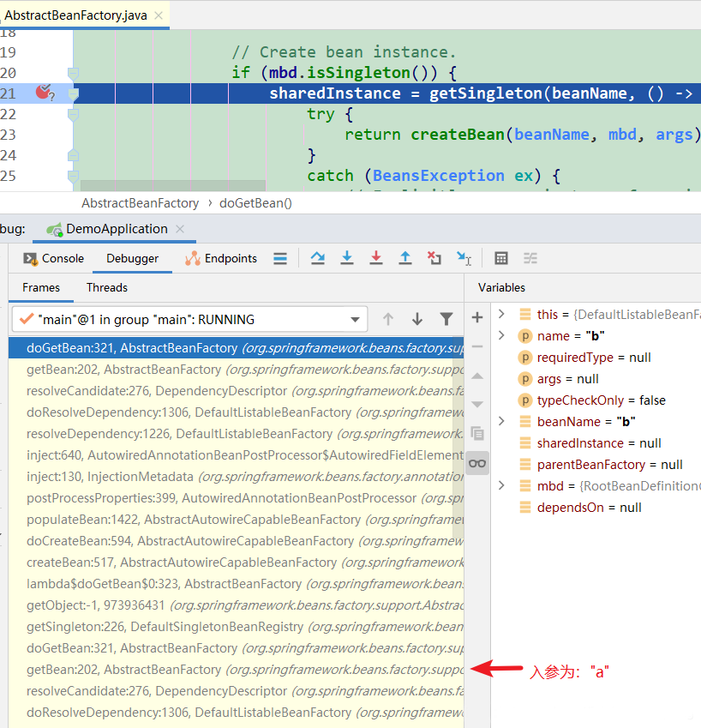Click the red Force Step Into icon
Viewport: 701px width, 728px height.
click(376, 258)
